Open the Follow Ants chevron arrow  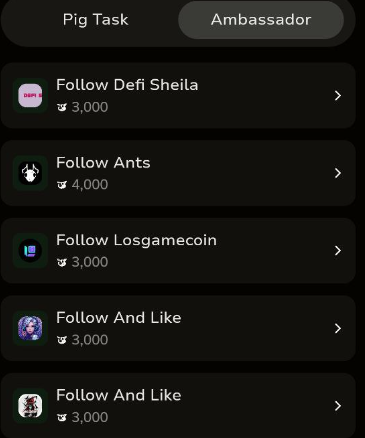click(338, 173)
